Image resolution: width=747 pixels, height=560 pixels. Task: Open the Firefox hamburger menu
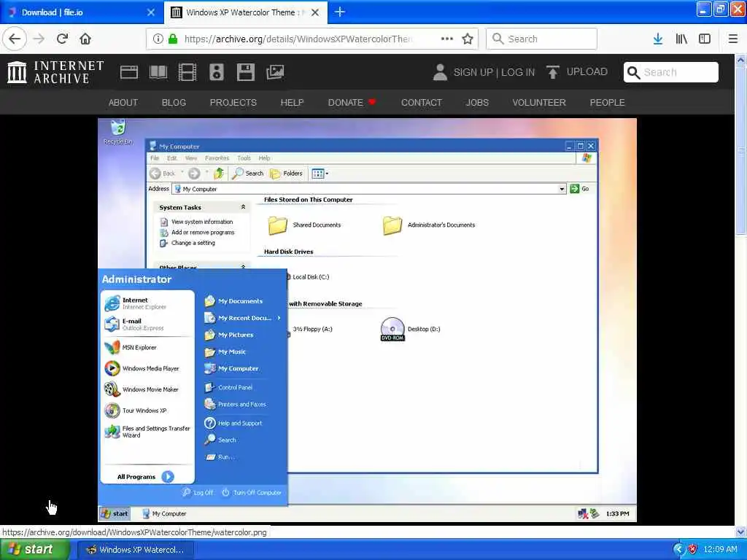click(x=733, y=39)
